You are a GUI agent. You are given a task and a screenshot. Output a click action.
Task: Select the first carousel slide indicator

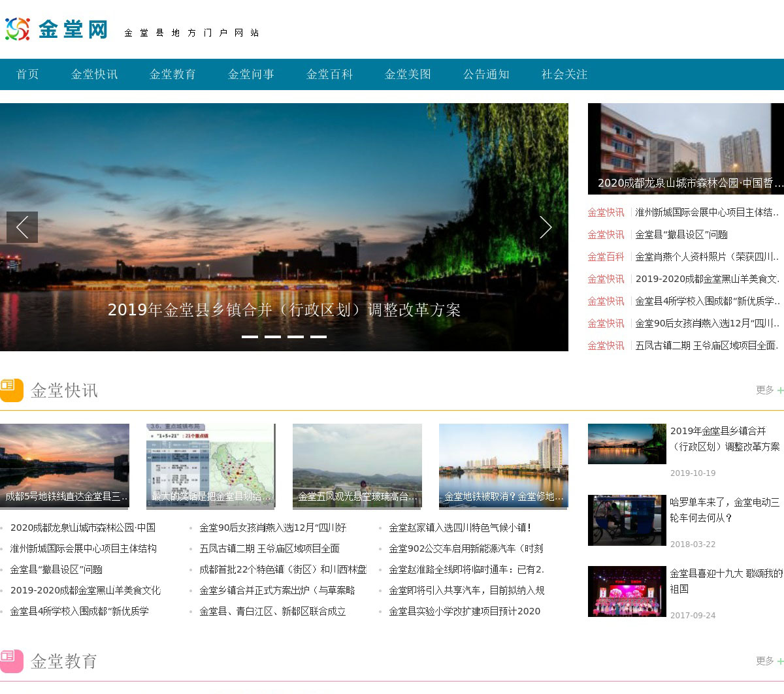pos(250,337)
